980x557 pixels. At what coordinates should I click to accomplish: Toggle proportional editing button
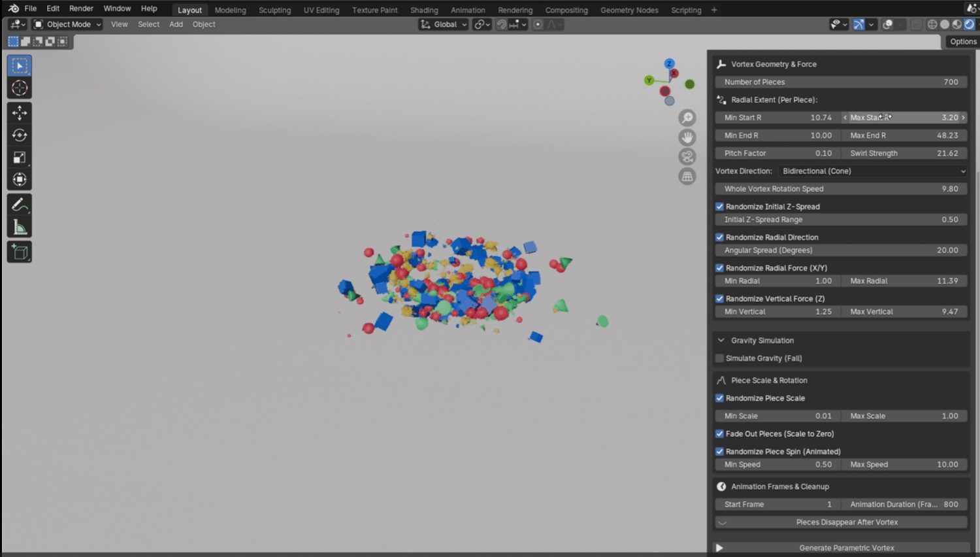[x=538, y=24]
